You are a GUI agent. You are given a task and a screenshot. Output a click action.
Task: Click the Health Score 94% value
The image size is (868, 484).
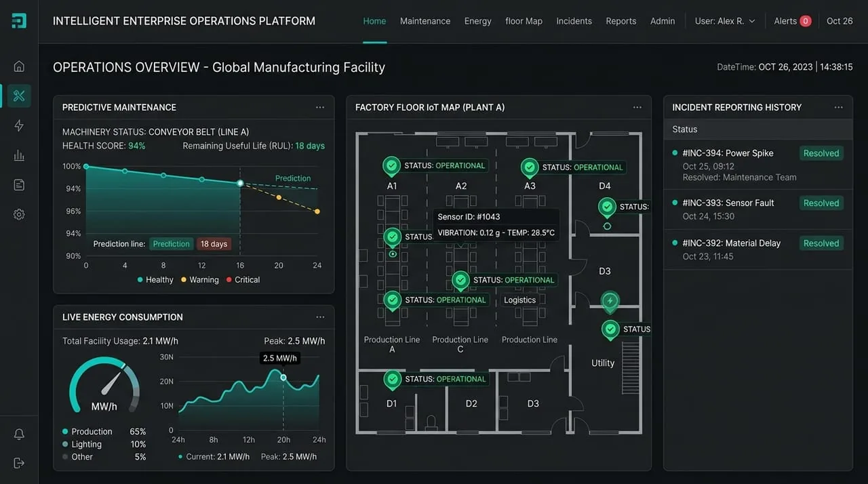136,146
